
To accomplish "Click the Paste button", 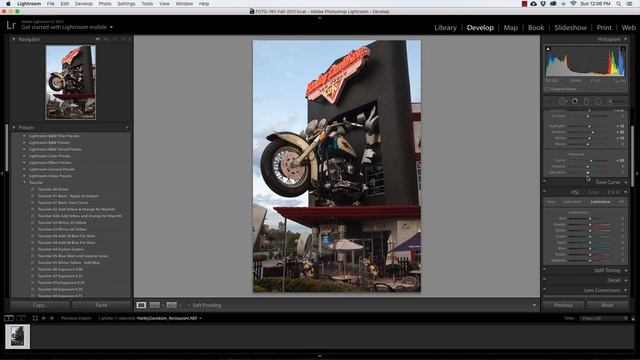I will (101, 305).
